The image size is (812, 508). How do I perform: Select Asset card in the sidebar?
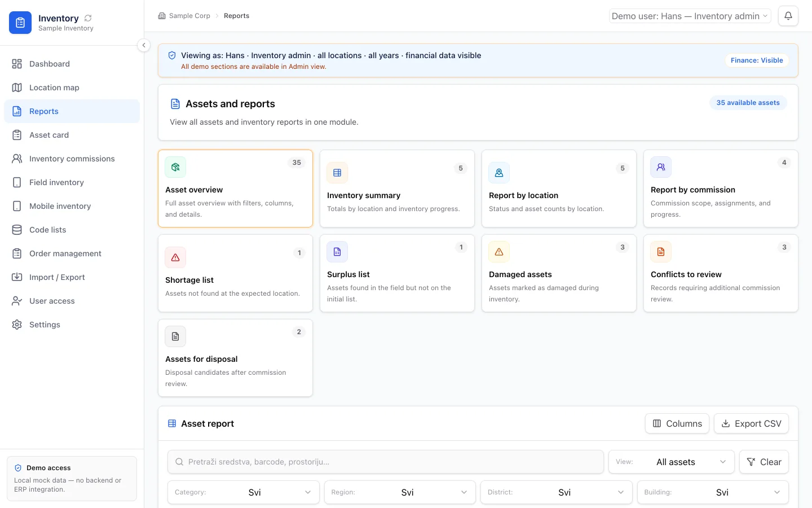(72, 135)
